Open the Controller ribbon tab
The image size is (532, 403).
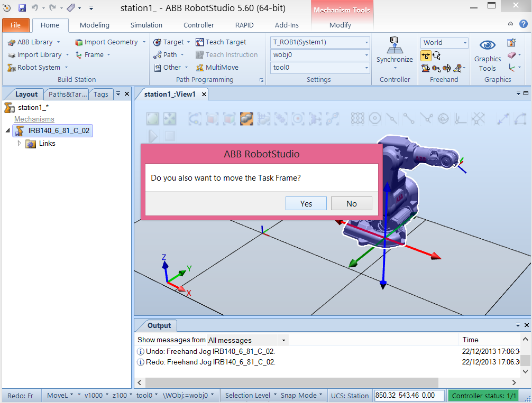(198, 25)
